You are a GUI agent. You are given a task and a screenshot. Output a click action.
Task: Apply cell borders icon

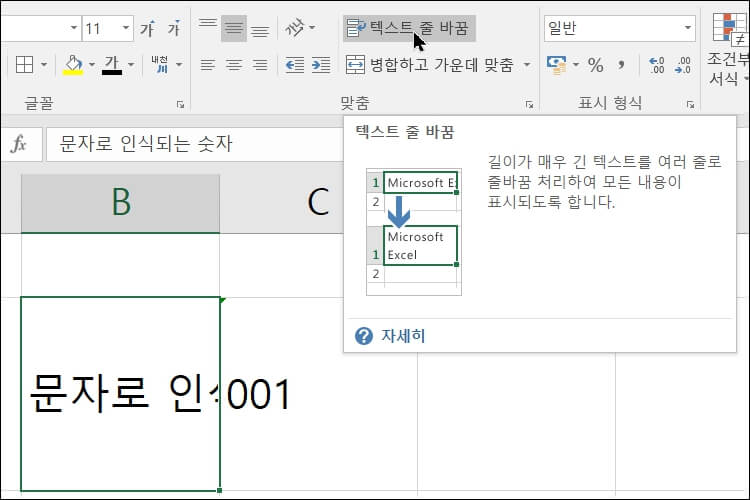24,65
